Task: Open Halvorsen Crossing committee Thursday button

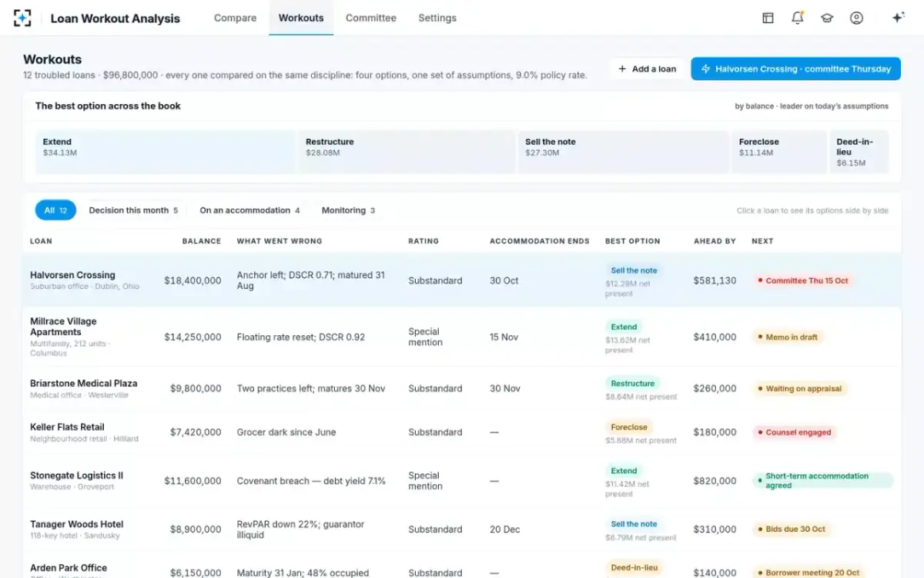Action: pyautogui.click(x=795, y=69)
